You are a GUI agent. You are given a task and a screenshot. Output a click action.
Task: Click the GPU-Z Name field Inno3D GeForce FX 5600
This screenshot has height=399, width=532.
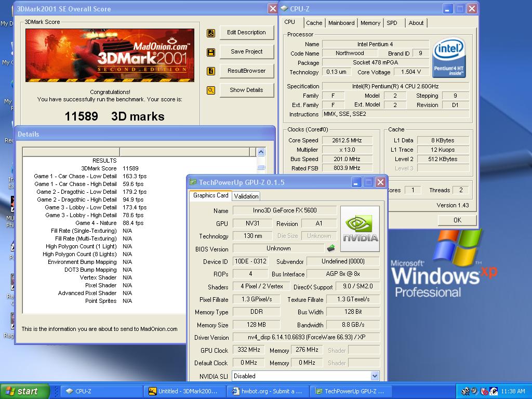point(285,210)
